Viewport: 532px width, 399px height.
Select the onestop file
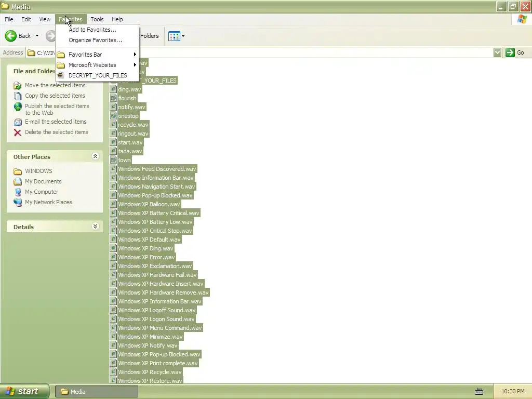(128, 116)
